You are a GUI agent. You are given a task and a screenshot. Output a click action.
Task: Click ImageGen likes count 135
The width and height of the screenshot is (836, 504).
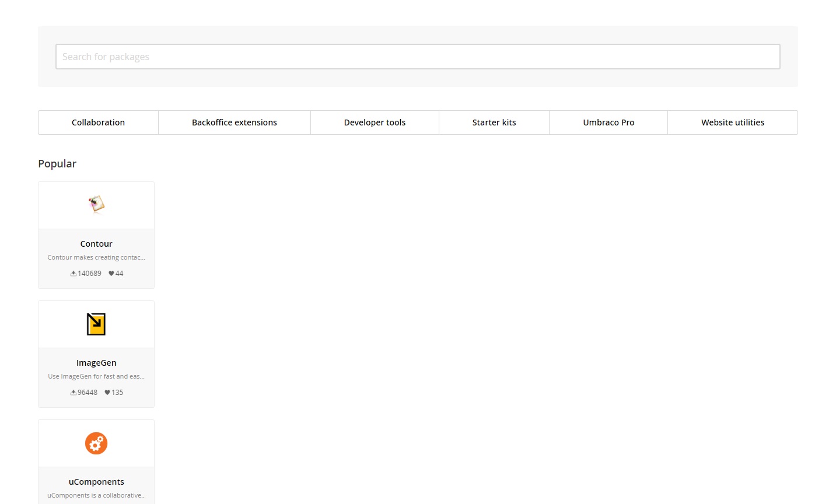(117, 393)
